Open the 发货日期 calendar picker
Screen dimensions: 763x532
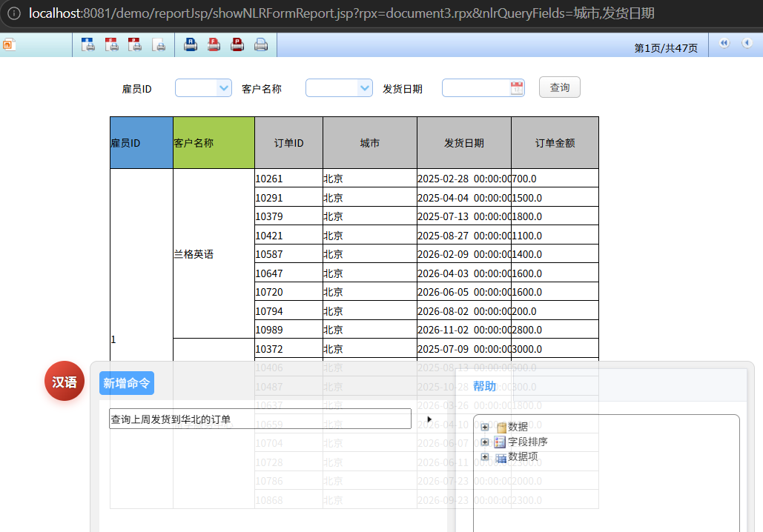(x=517, y=88)
